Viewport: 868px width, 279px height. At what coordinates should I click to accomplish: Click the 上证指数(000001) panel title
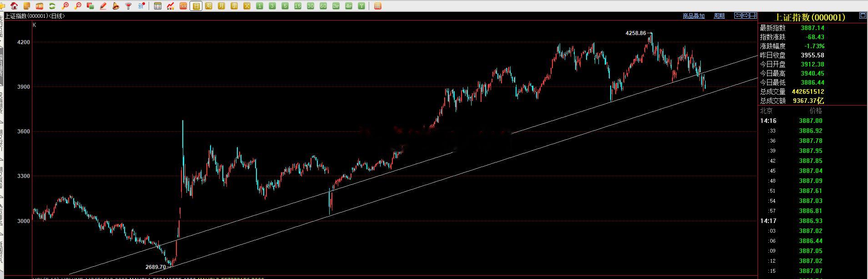click(x=809, y=17)
